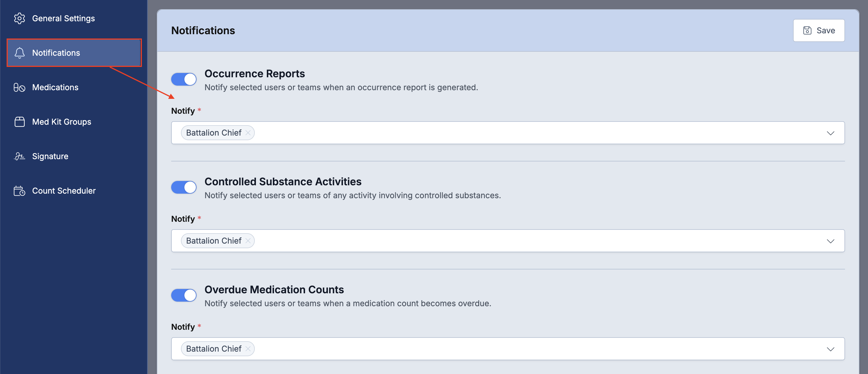Click the Overdue Medication Counts heading
The image size is (868, 374).
(x=274, y=290)
